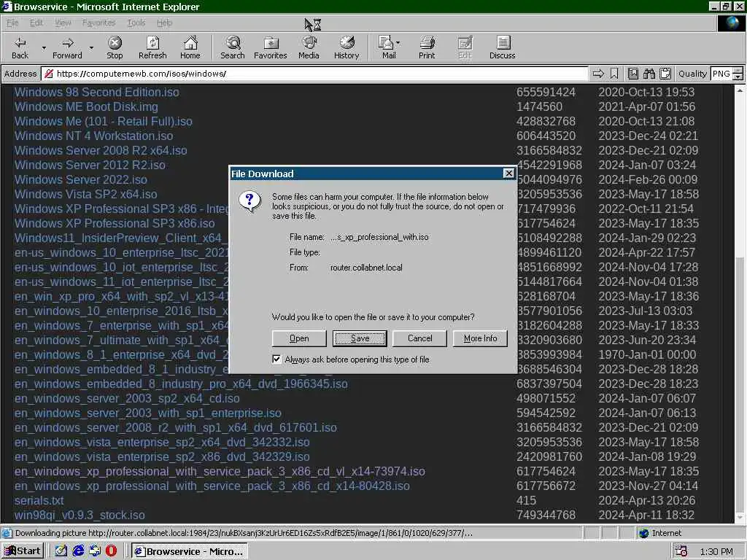Go to Home page icon
This screenshot has height=560, width=747.
click(x=190, y=47)
